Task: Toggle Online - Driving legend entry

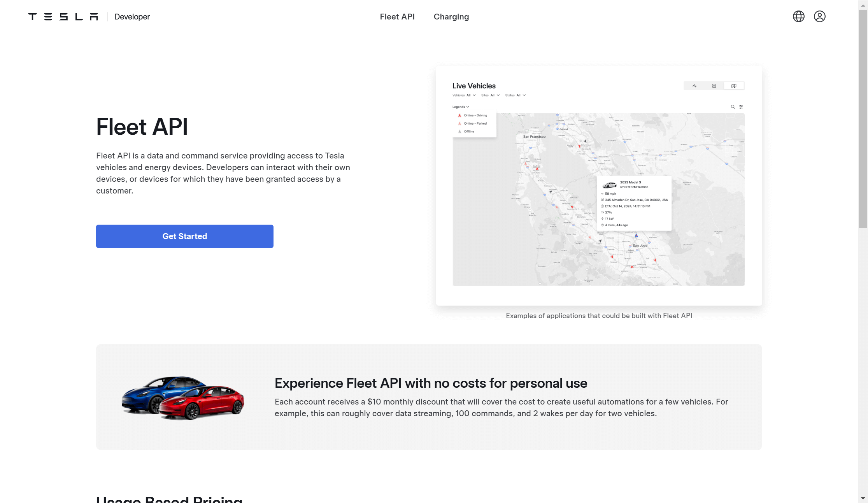Action: click(x=475, y=115)
